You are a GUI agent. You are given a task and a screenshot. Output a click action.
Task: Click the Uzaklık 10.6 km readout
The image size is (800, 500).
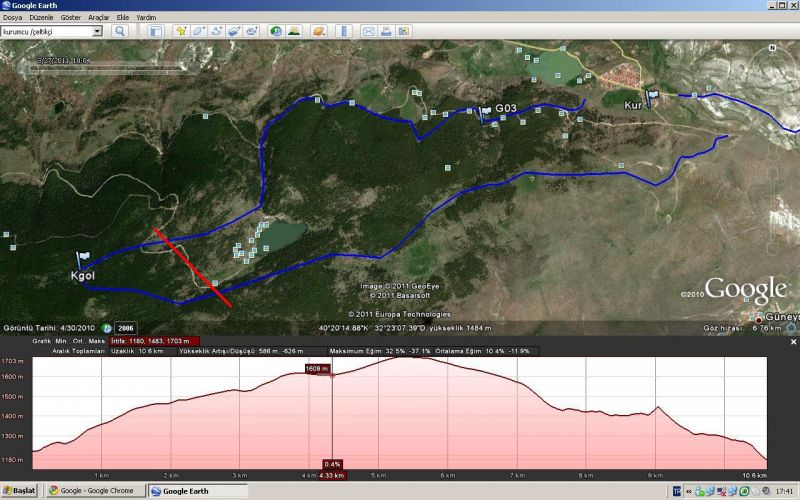[x=138, y=351]
